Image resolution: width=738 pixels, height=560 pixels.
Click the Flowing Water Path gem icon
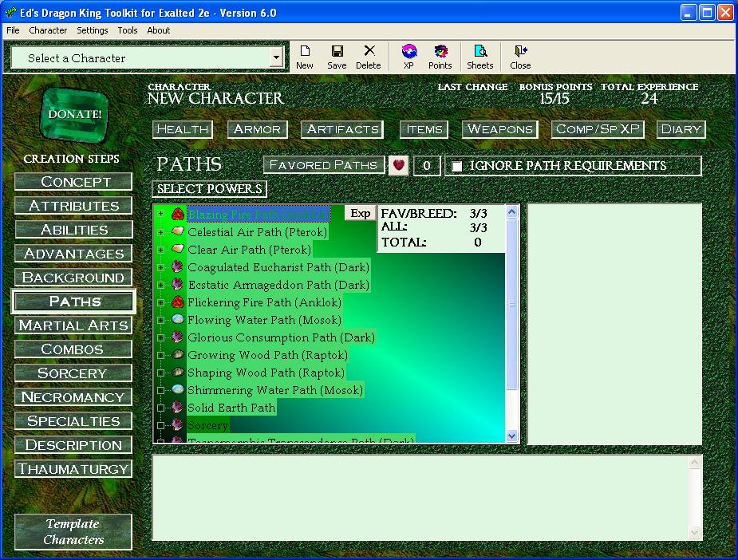point(177,320)
